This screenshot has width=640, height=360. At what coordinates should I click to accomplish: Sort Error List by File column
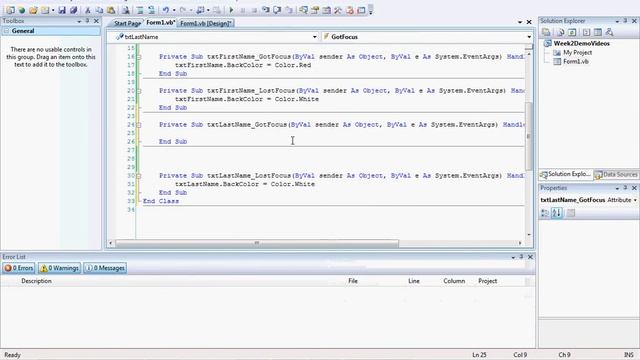coord(353,281)
